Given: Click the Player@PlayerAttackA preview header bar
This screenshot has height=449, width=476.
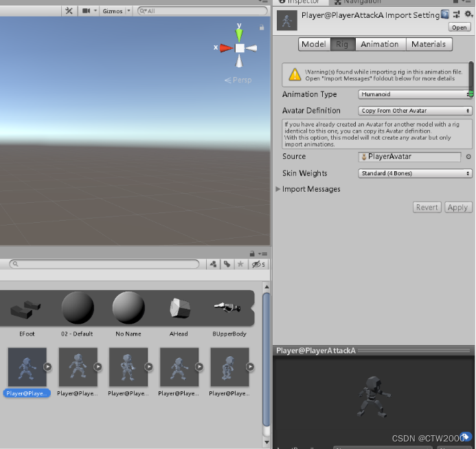Looking at the screenshot, I should [x=374, y=351].
